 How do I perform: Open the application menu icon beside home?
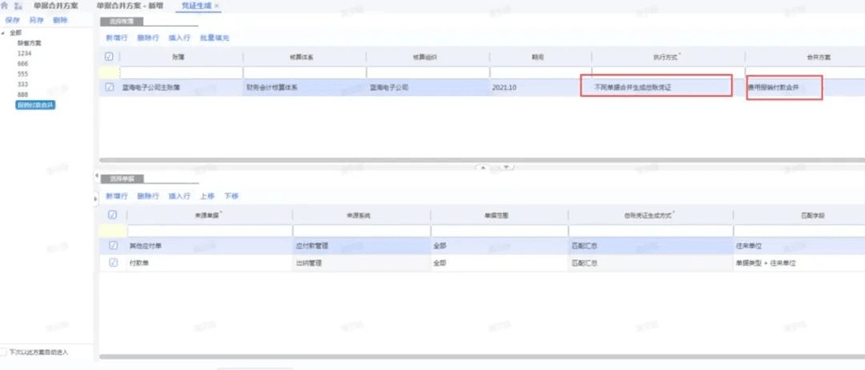tap(19, 6)
